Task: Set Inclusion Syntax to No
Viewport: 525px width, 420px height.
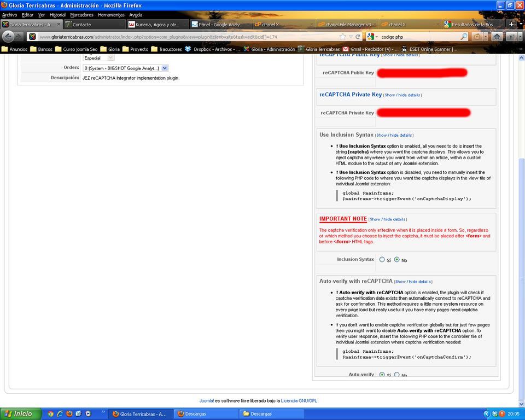Action: tap(397, 260)
